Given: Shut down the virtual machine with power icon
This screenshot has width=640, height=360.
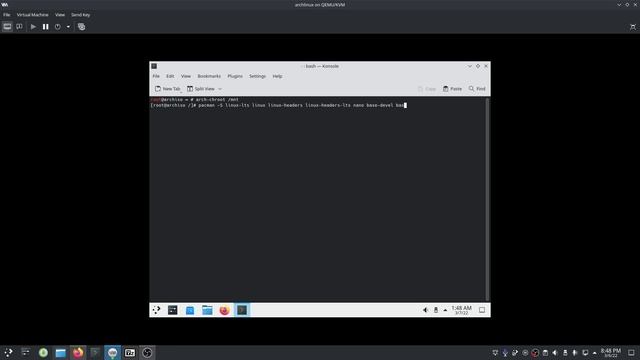Looking at the screenshot, I should 58,27.
